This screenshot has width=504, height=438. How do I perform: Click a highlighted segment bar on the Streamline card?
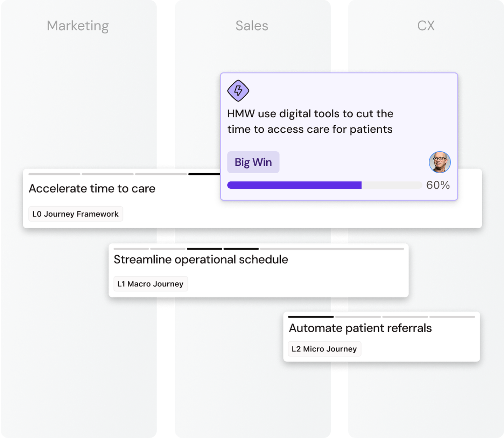(x=204, y=249)
